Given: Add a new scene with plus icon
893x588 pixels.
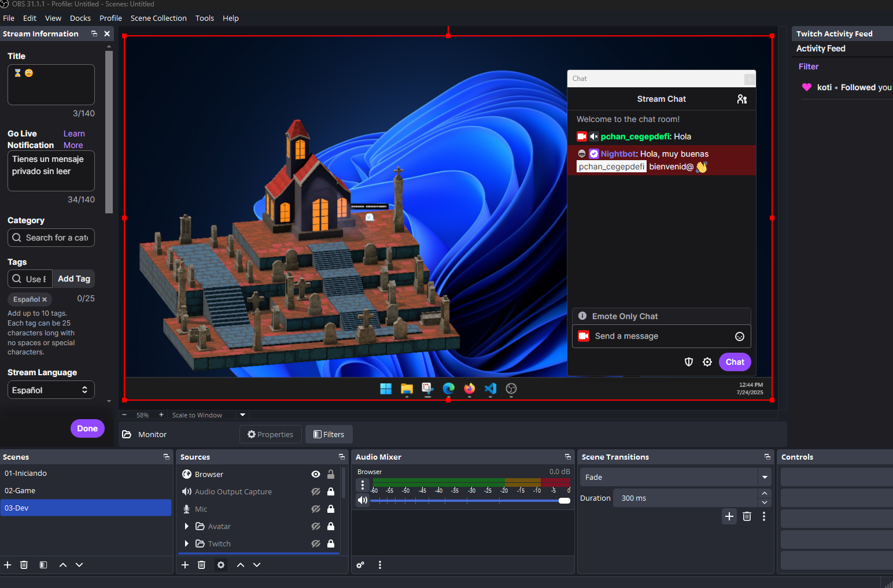Looking at the screenshot, I should 8,565.
